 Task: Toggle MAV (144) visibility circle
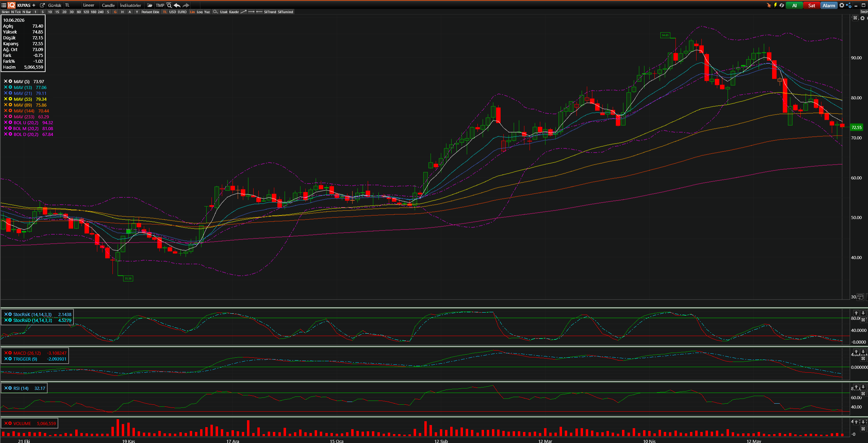[10, 111]
